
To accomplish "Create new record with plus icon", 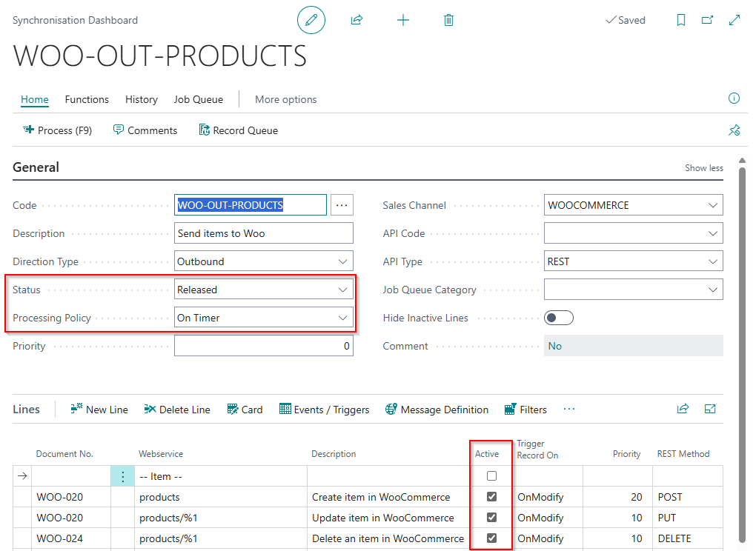I will coord(403,20).
